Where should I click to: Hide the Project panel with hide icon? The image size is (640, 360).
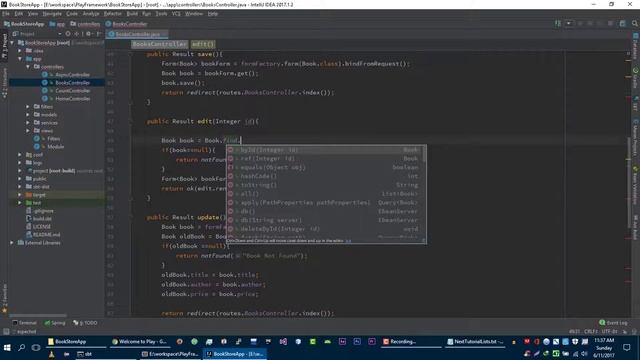pyautogui.click(x=99, y=34)
